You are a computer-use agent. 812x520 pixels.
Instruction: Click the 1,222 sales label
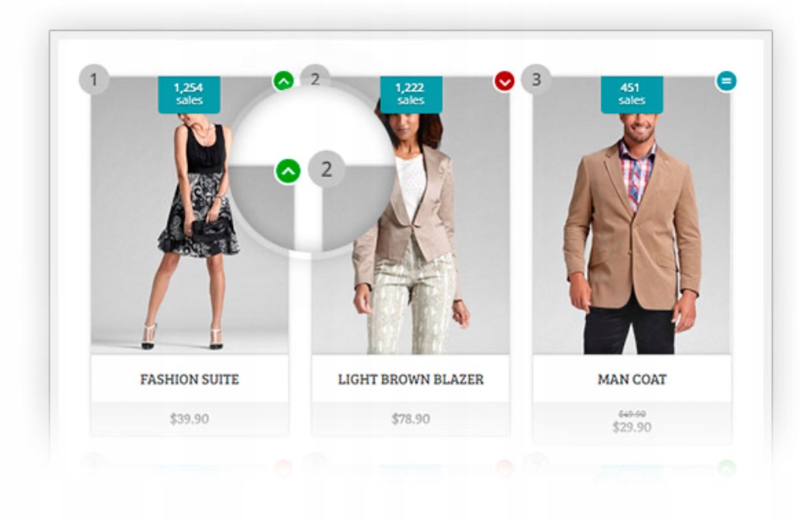click(x=411, y=94)
